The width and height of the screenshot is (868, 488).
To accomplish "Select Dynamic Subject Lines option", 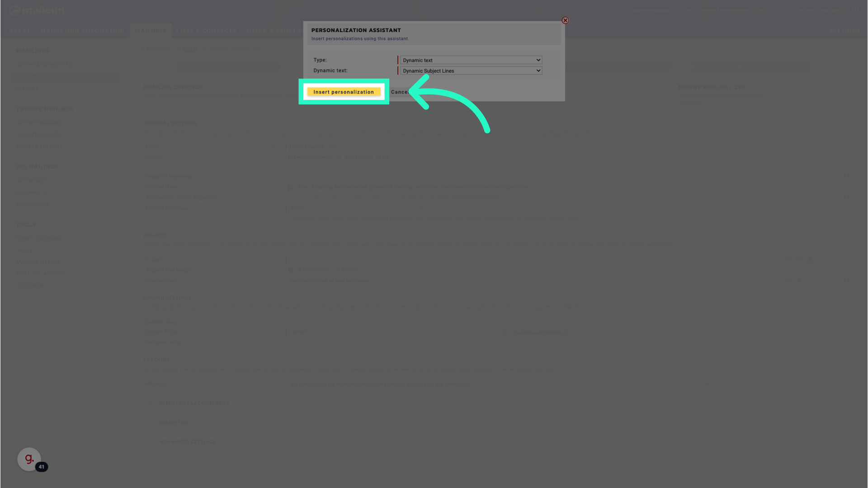I will coord(470,70).
